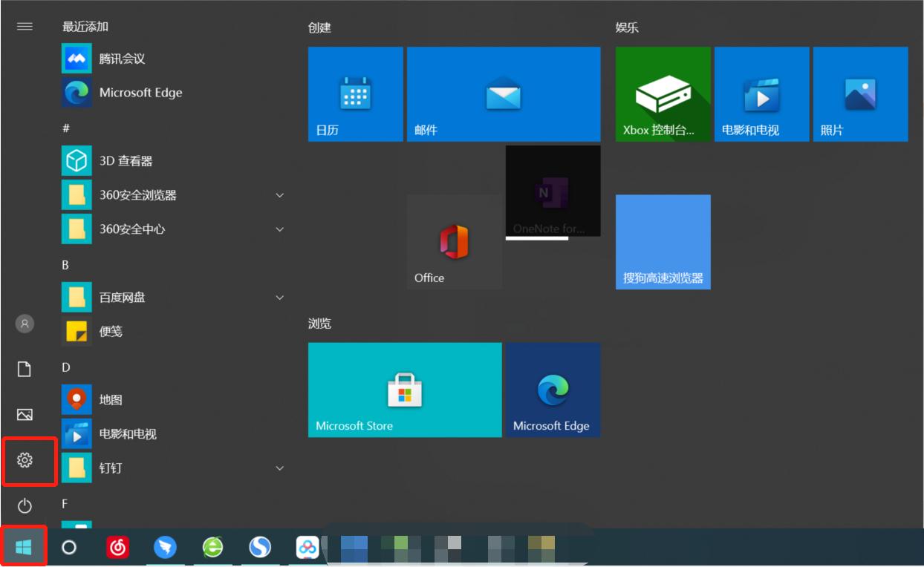The height and width of the screenshot is (567, 924).
Task: Open the 360安全浏览器 folder entry
Action: tap(173, 195)
